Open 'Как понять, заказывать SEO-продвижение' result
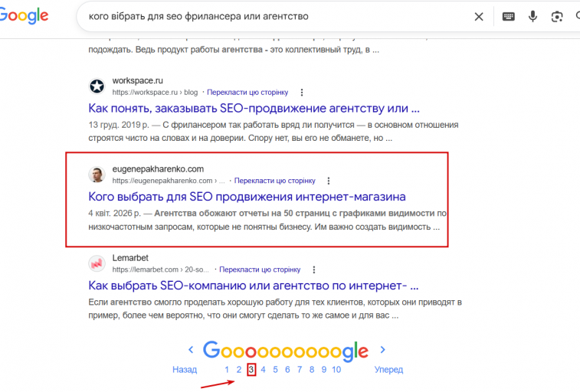This screenshot has width=580, height=392. [x=254, y=108]
